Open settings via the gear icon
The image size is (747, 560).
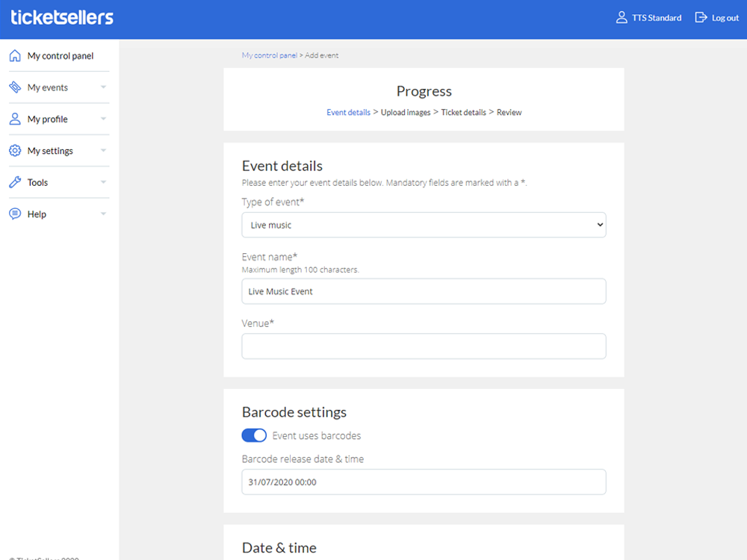[x=14, y=150]
